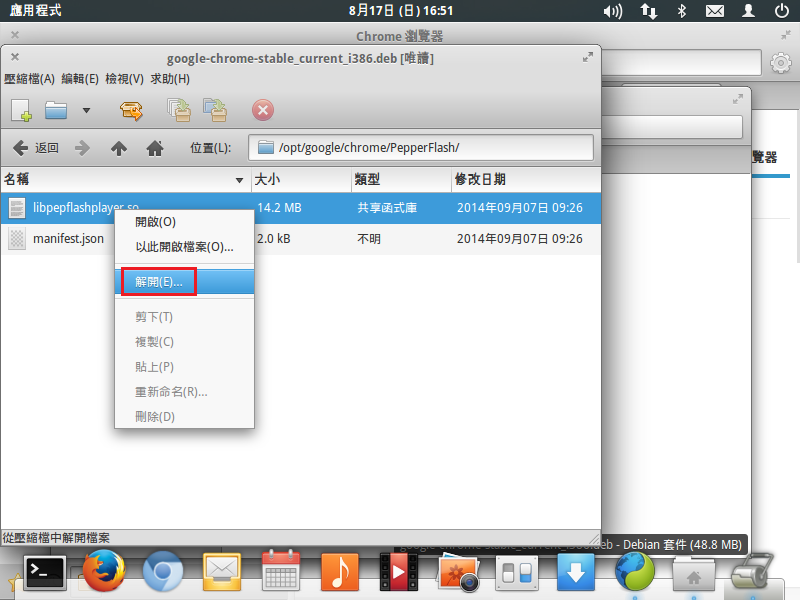
Task: Click the red stop operation icon
Action: click(263, 110)
